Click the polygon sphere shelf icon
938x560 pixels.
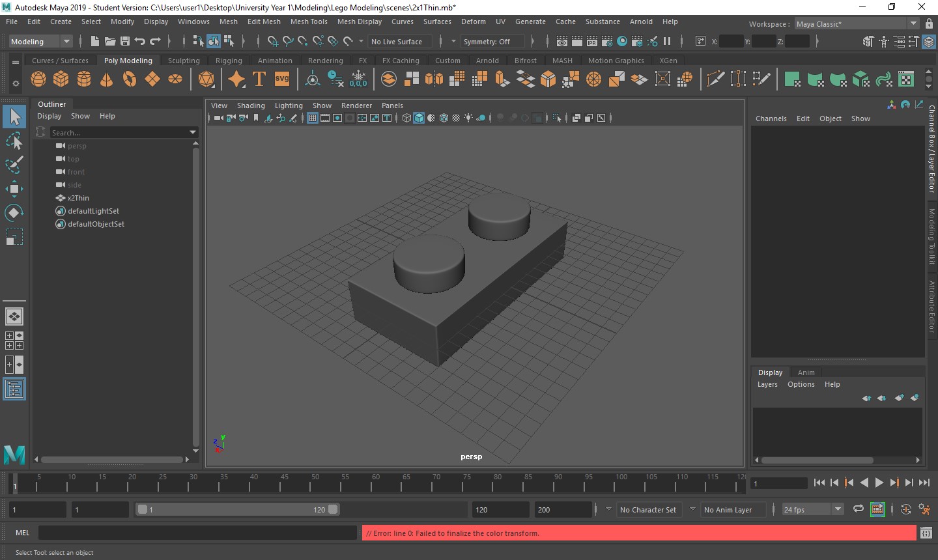tap(38, 79)
